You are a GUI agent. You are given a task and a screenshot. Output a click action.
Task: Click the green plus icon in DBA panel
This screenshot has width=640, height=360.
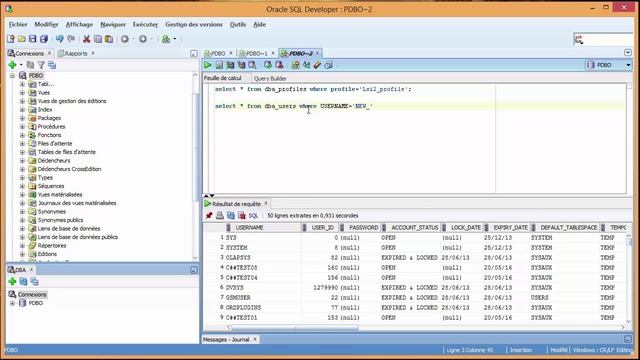(12, 281)
